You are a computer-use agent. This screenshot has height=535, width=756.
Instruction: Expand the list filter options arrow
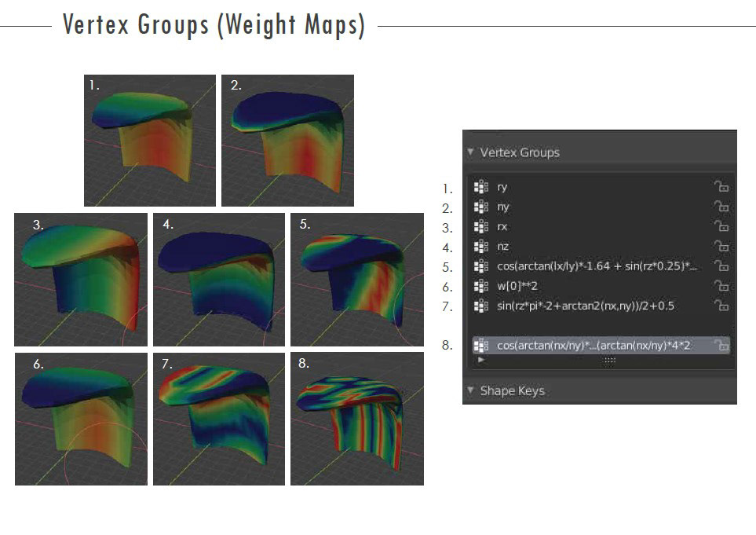480,360
